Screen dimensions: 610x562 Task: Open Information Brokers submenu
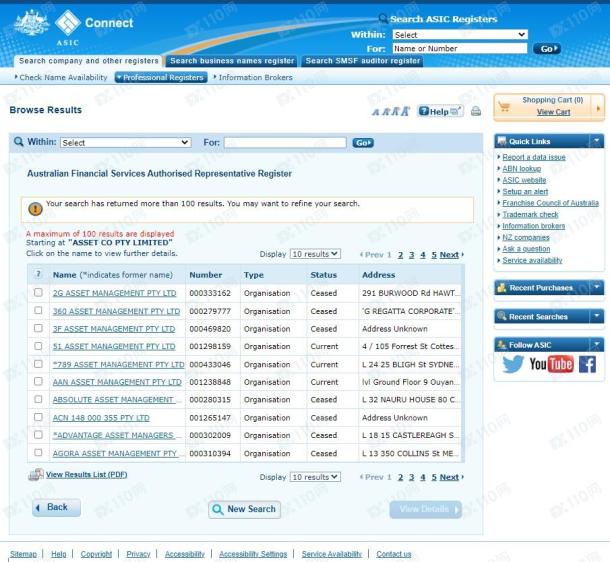coord(253,77)
